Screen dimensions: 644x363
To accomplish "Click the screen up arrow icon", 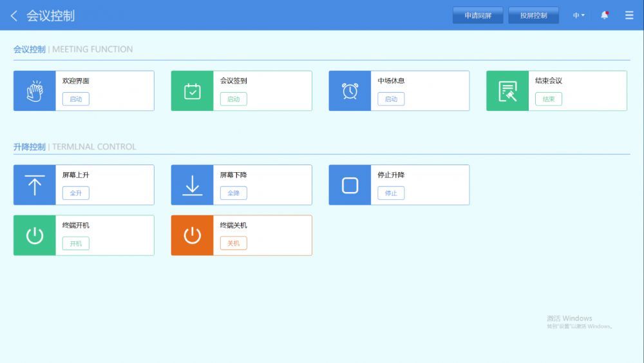I will click(x=35, y=185).
